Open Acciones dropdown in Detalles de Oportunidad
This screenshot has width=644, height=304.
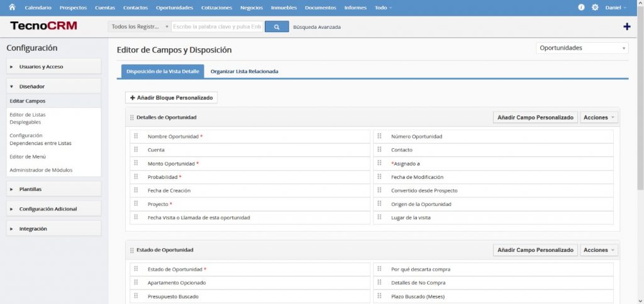tap(599, 117)
